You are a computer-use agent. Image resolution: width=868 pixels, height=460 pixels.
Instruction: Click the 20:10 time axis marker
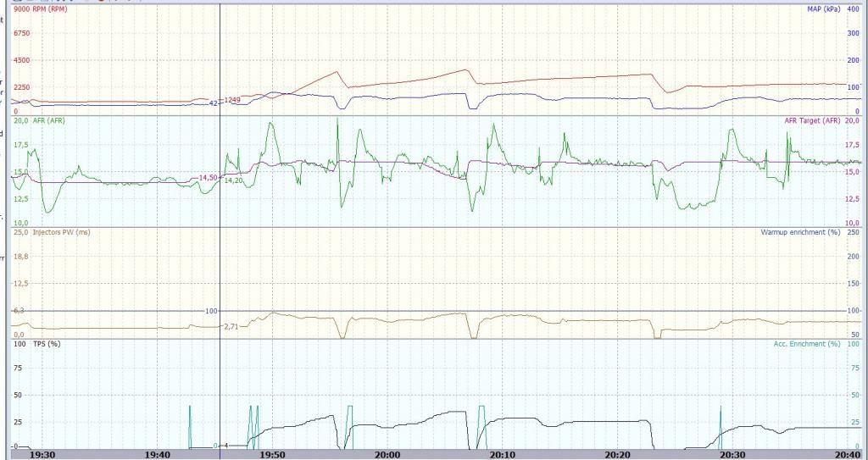click(504, 454)
